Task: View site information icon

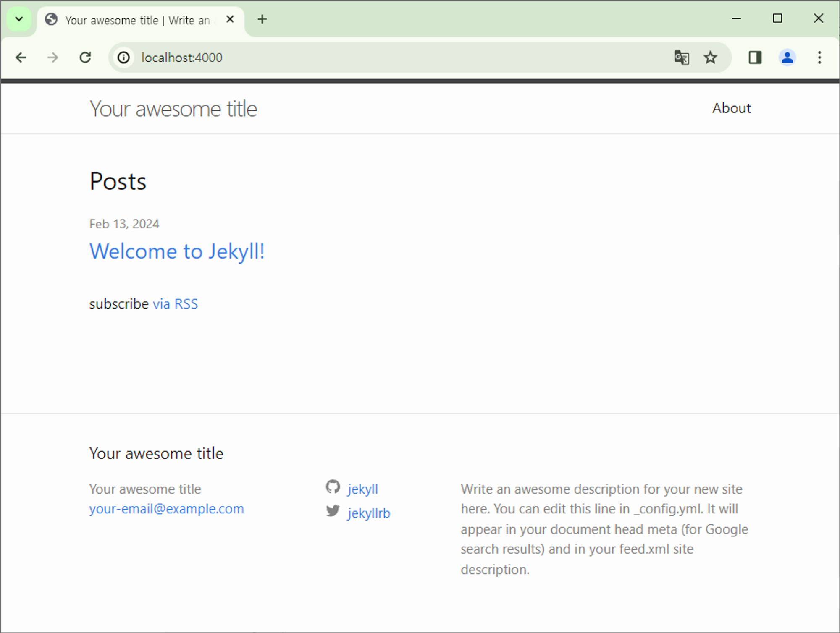Action: [x=124, y=58]
